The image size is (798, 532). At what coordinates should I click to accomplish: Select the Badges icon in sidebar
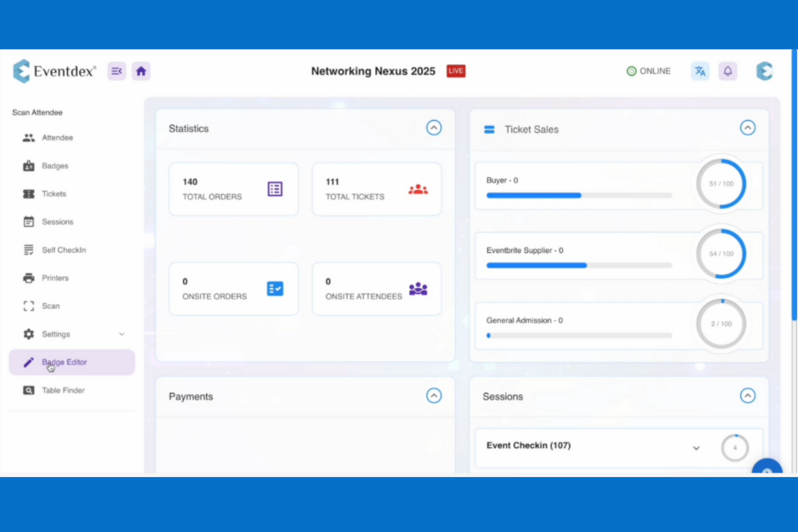click(x=29, y=165)
